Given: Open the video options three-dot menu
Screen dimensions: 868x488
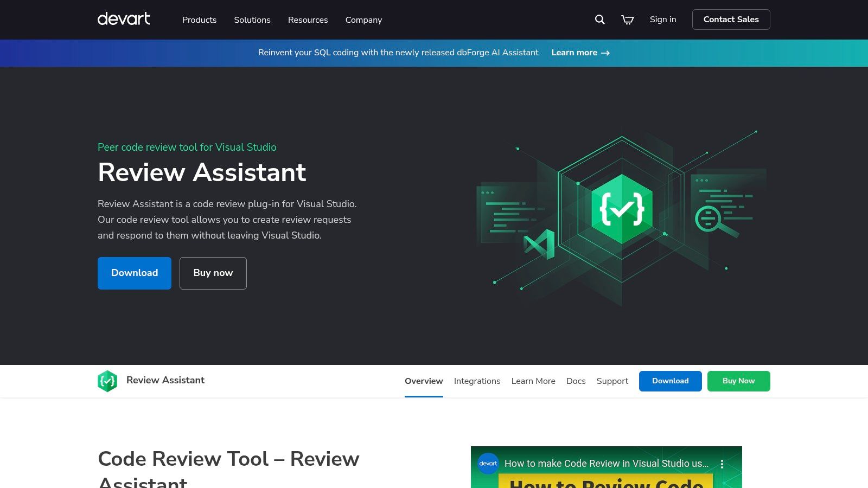Looking at the screenshot, I should pos(722,464).
